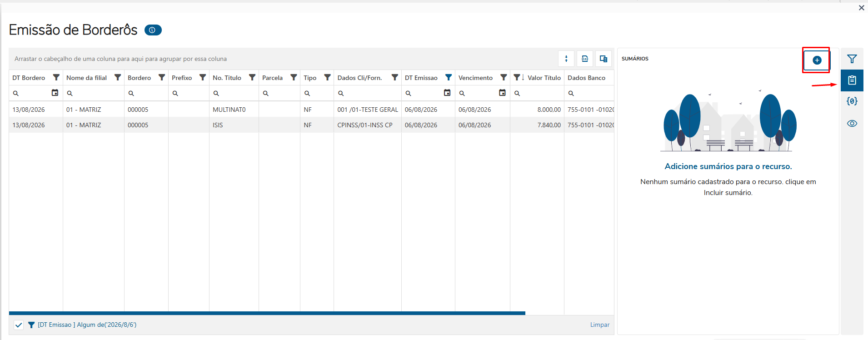Open the Vencimento filter calendar picker

[502, 93]
